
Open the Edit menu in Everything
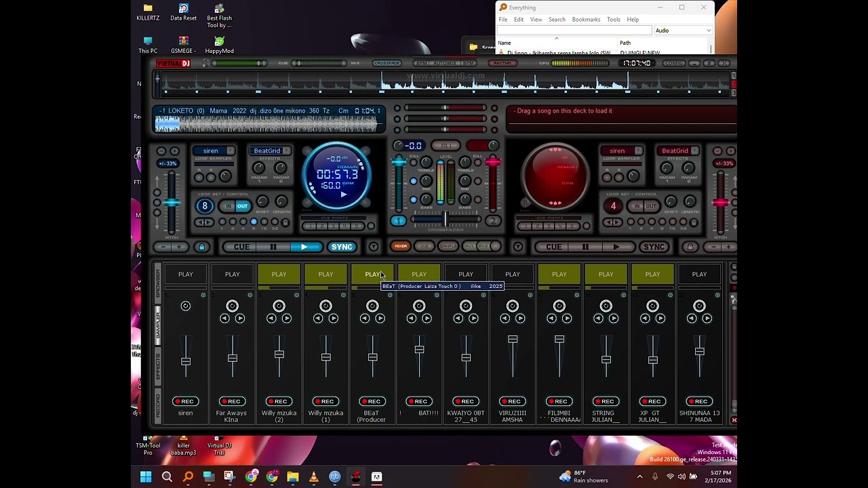(x=519, y=20)
